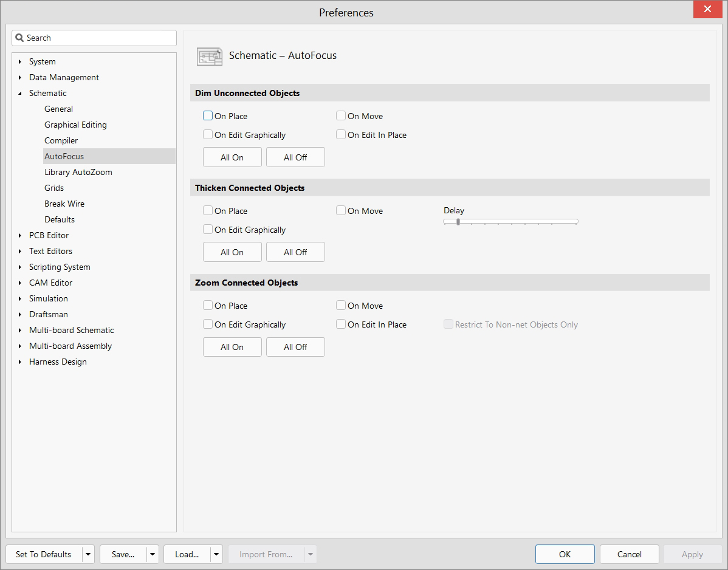Check Zoom Connected On Edit Graphically
The image size is (728, 570).
point(208,324)
